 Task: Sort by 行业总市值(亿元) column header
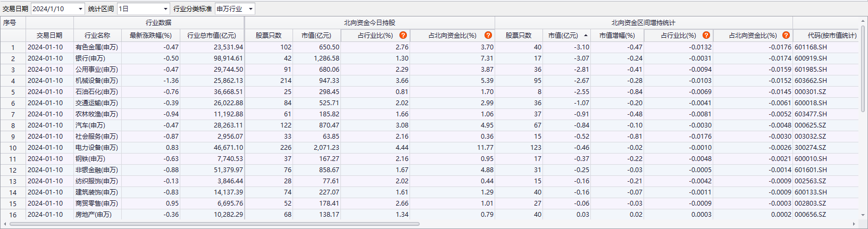(x=212, y=36)
